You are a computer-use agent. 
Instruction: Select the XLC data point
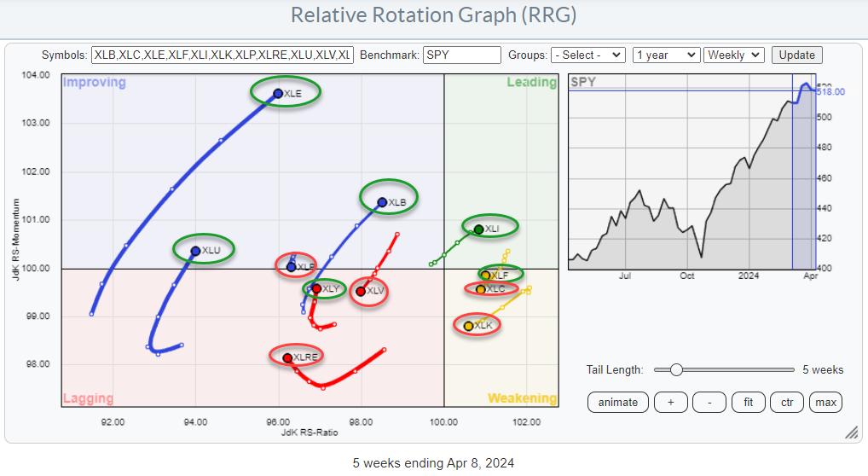481,290
